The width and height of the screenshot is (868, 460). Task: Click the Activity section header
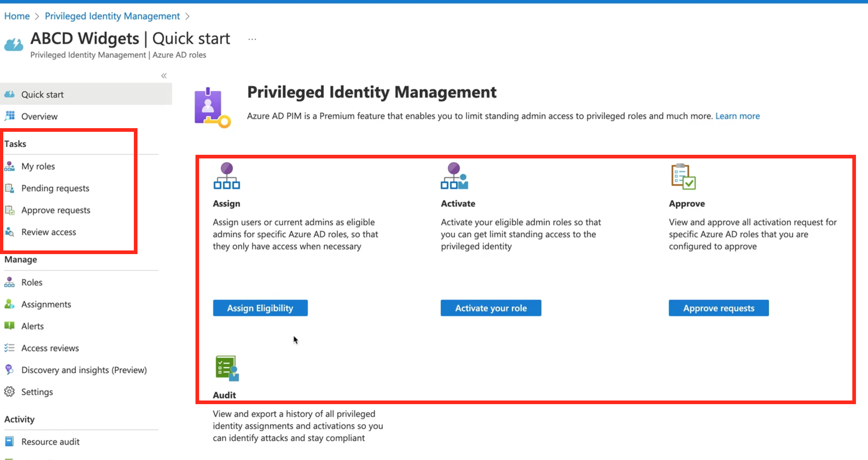click(x=19, y=419)
